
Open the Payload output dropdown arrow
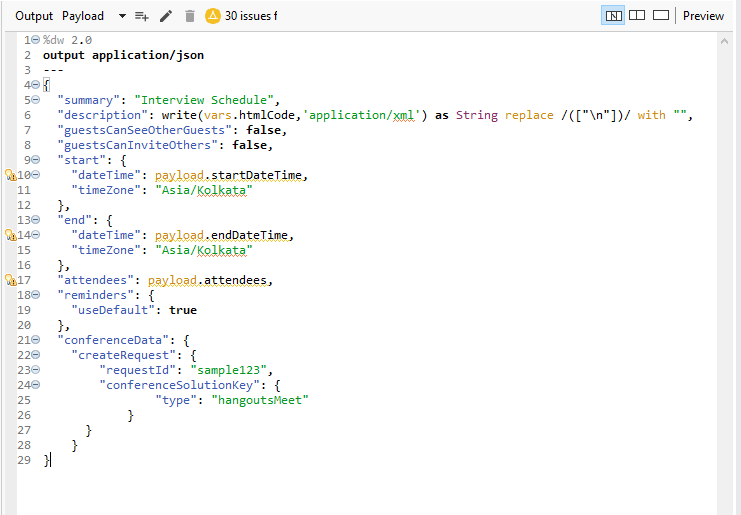(122, 16)
